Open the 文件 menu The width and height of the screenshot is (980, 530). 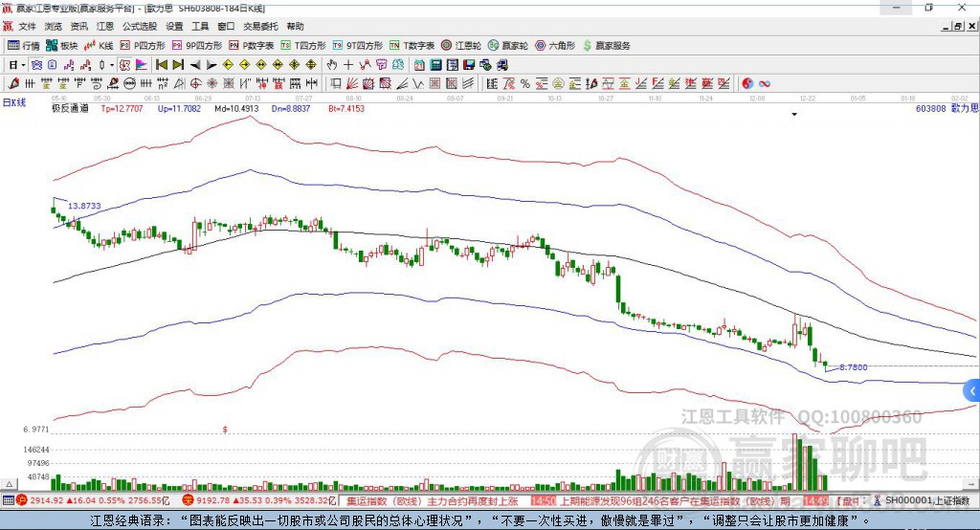pyautogui.click(x=27, y=26)
